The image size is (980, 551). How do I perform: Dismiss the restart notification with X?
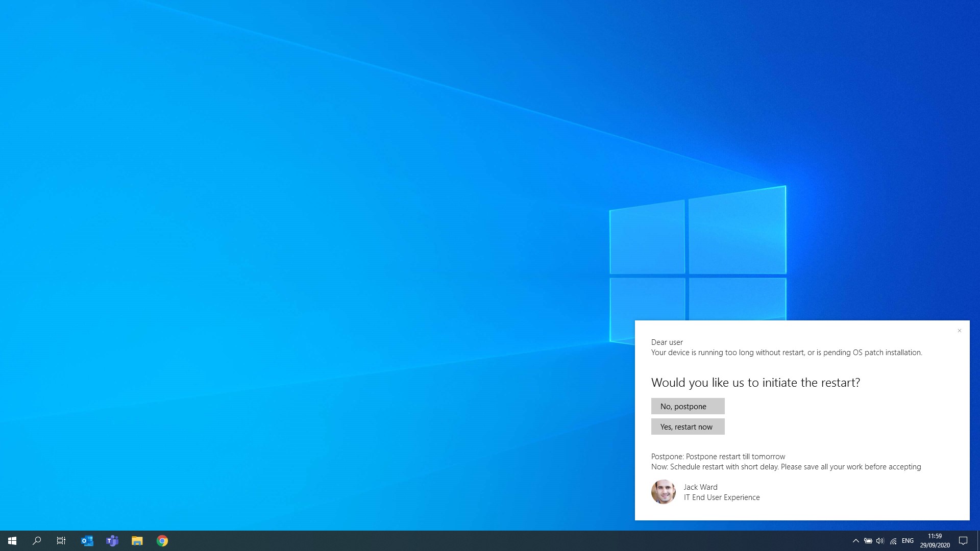pyautogui.click(x=960, y=331)
